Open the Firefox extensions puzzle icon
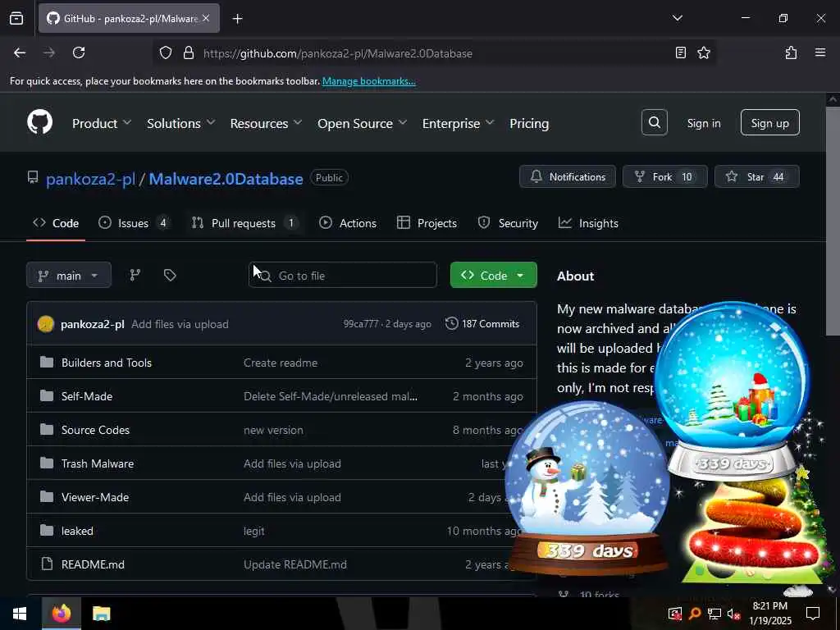This screenshot has height=630, width=840. [791, 52]
